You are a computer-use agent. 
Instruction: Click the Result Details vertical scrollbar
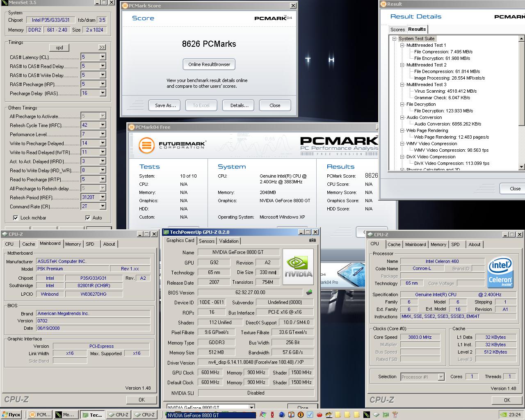click(522, 103)
